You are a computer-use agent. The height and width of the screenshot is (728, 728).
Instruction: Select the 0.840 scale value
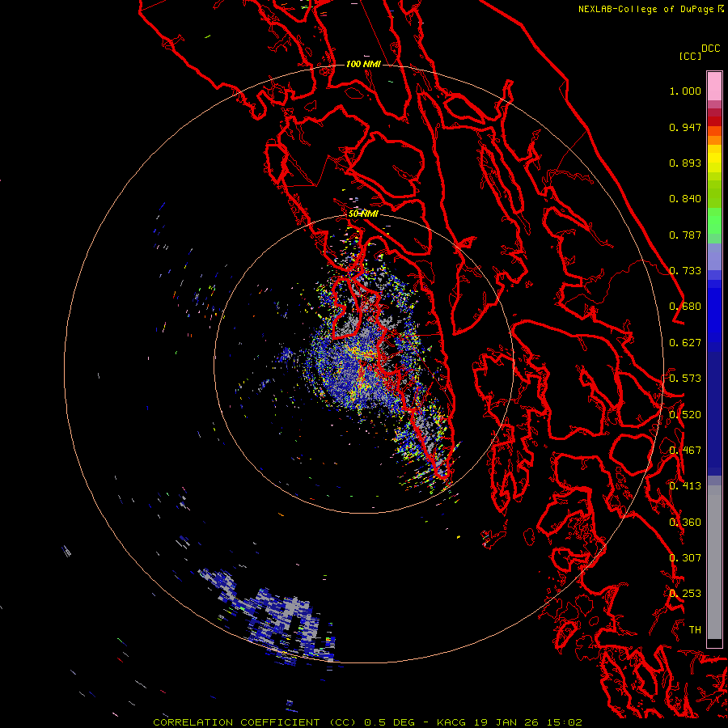[x=685, y=199]
